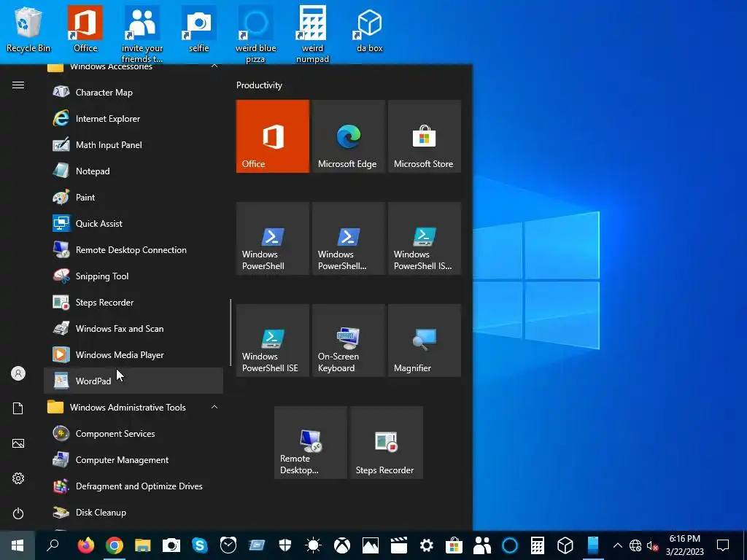747x560 pixels.
Task: Click the Power button in Start
Action: click(18, 513)
